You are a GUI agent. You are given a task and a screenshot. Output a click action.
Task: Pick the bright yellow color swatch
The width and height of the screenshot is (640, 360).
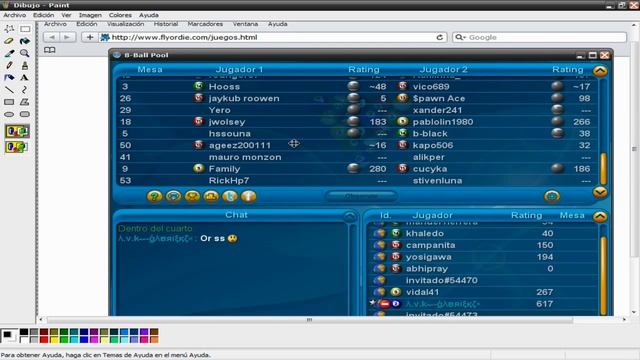tap(54, 339)
